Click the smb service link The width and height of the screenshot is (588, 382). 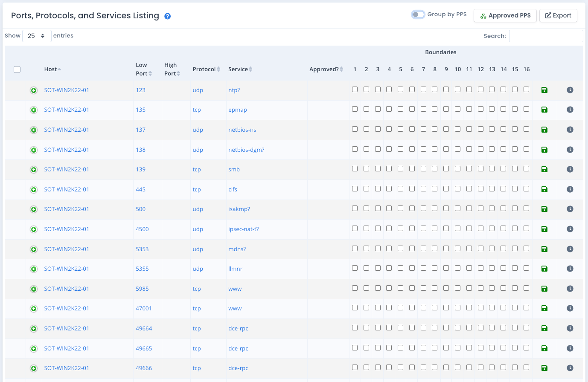tap(234, 169)
